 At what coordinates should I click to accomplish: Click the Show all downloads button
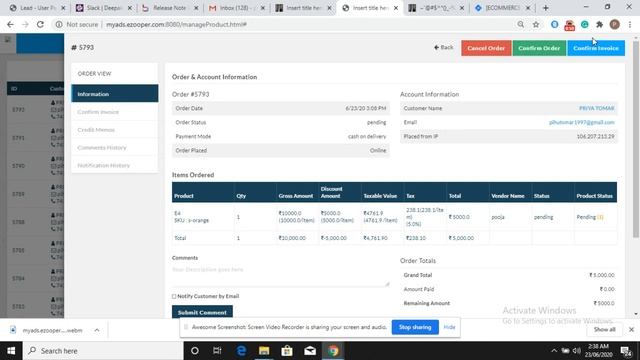604,329
